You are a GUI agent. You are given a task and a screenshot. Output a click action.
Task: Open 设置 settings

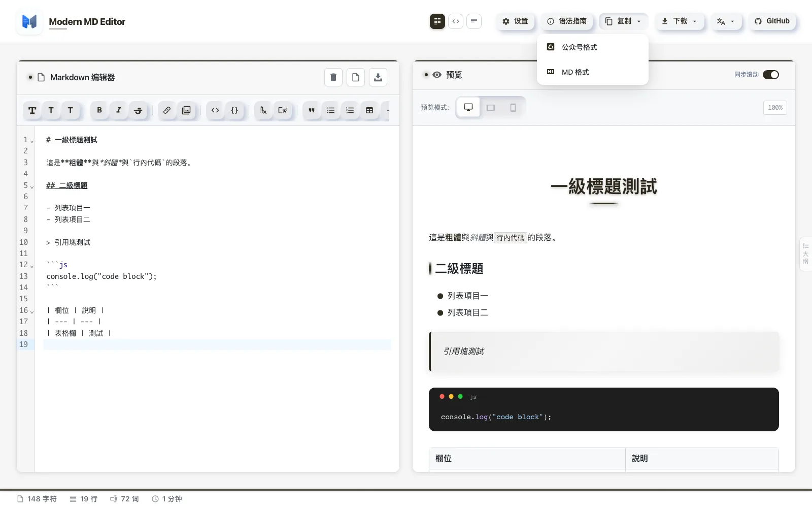coord(515,21)
